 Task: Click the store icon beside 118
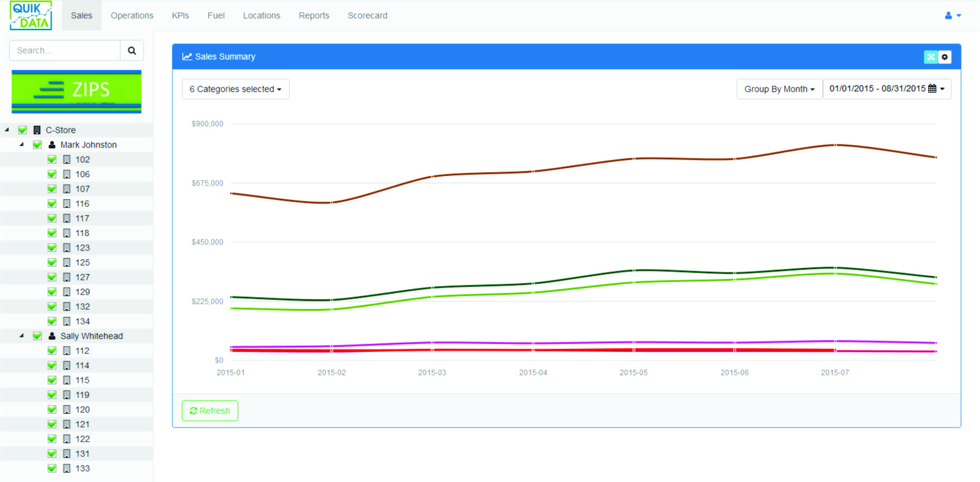(67, 233)
